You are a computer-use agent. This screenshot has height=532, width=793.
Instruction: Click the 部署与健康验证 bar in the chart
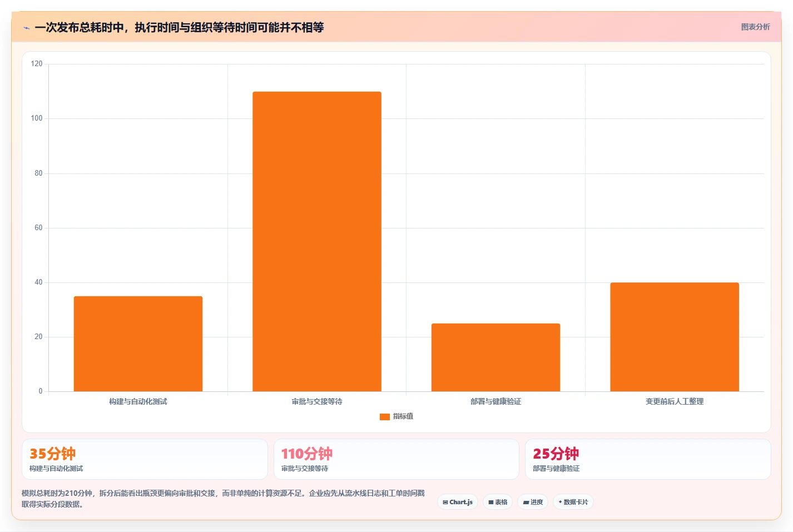coord(496,357)
